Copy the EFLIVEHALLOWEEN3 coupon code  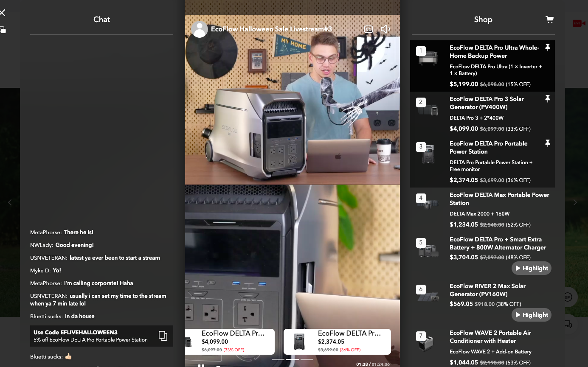point(163,336)
